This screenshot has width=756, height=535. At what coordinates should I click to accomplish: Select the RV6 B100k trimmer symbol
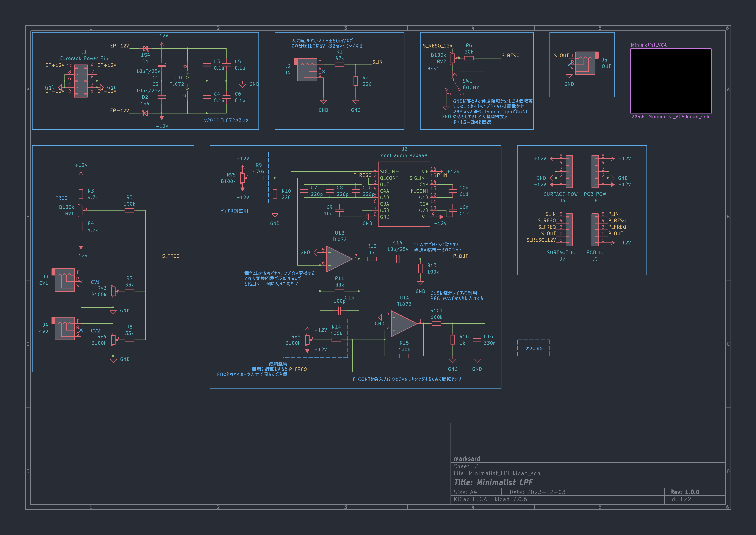307,340
